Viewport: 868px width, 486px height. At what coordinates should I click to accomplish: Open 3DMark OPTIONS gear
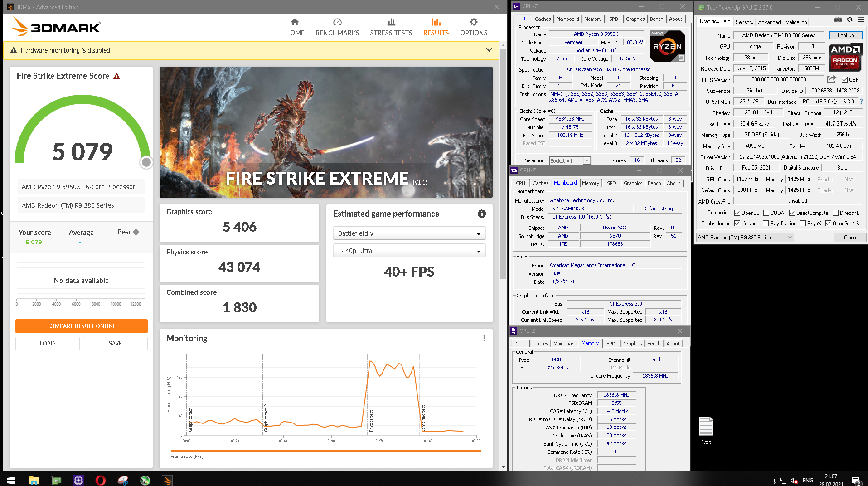click(474, 27)
